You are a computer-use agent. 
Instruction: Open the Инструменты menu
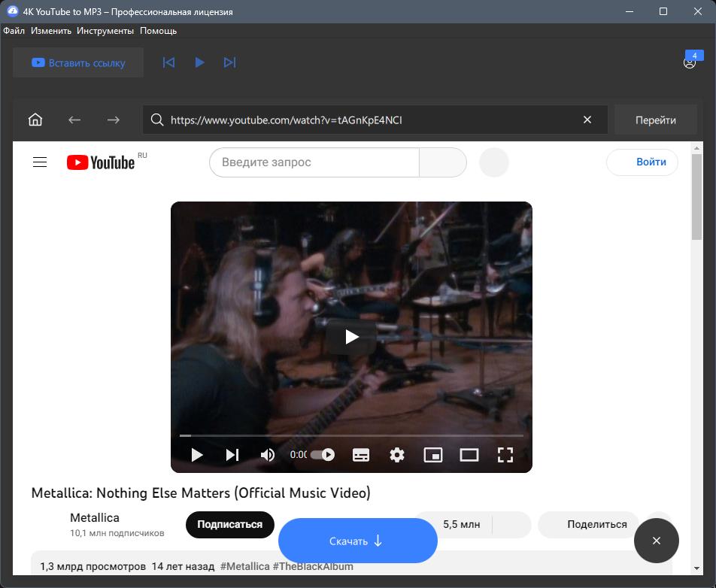tap(105, 31)
